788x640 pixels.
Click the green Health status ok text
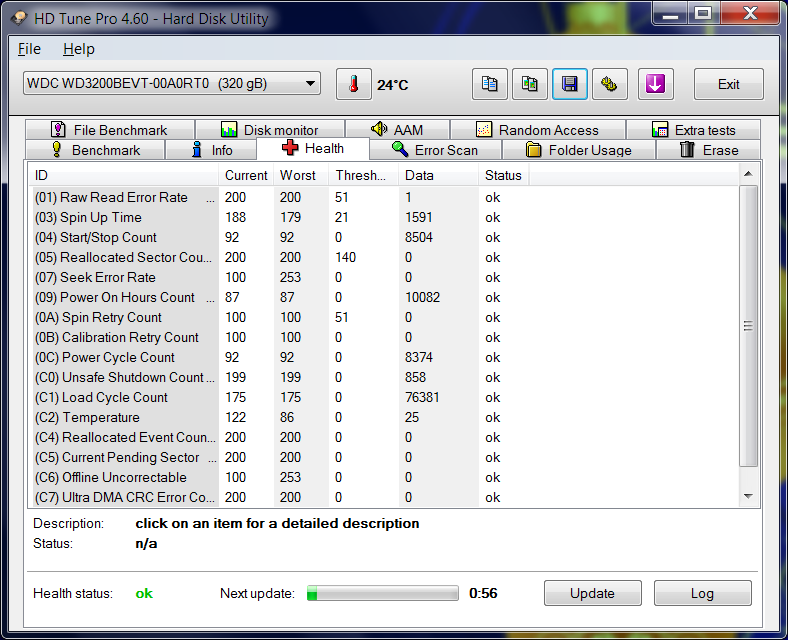(144, 593)
